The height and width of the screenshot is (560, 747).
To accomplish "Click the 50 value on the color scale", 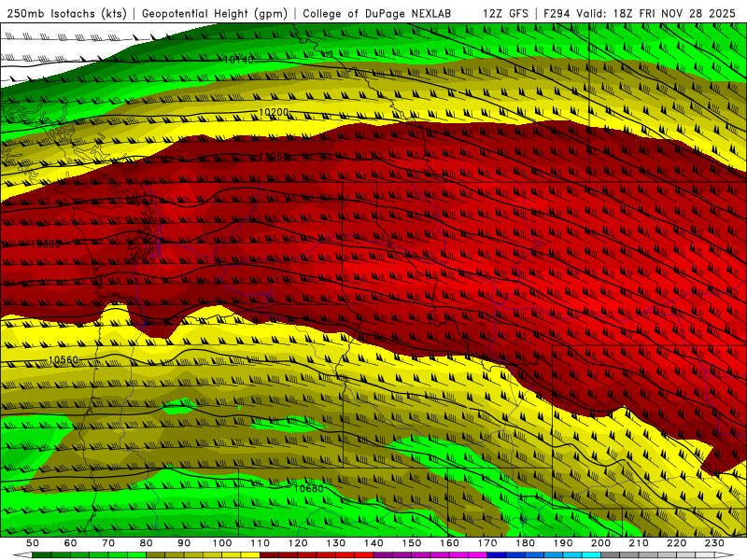I will pos(32,543).
